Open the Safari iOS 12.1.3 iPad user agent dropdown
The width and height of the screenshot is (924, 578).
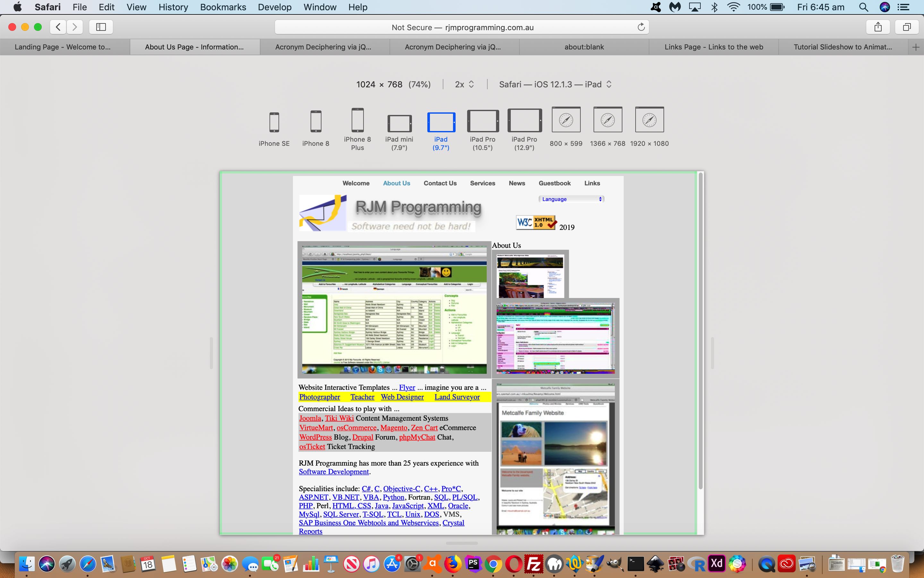pos(555,84)
